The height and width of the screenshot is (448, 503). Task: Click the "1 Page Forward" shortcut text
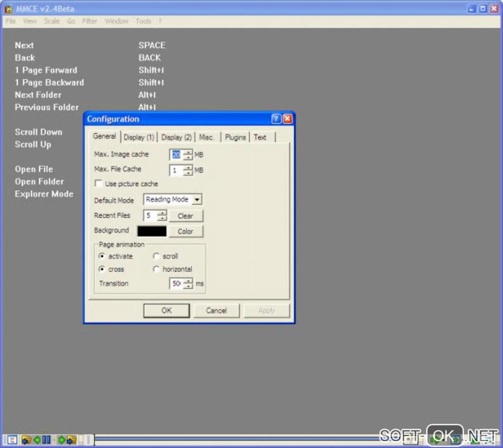coord(46,70)
